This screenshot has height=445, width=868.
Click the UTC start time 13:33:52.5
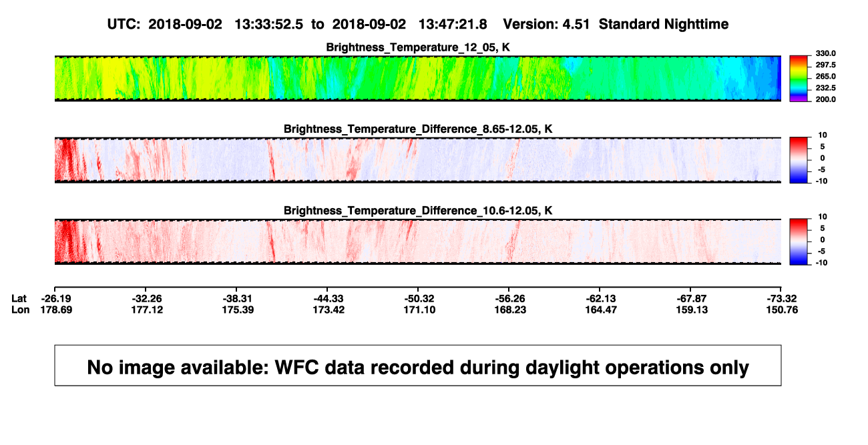(x=269, y=24)
